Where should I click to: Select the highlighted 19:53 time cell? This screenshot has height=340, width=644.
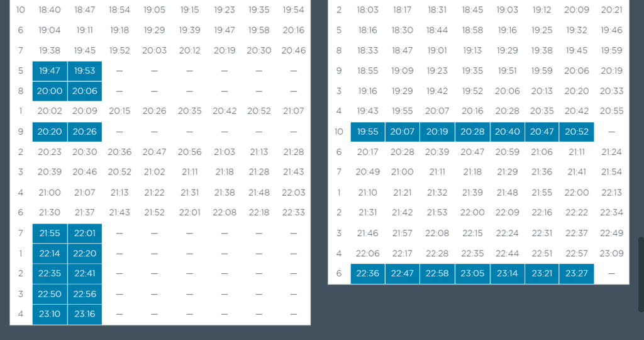pos(85,71)
